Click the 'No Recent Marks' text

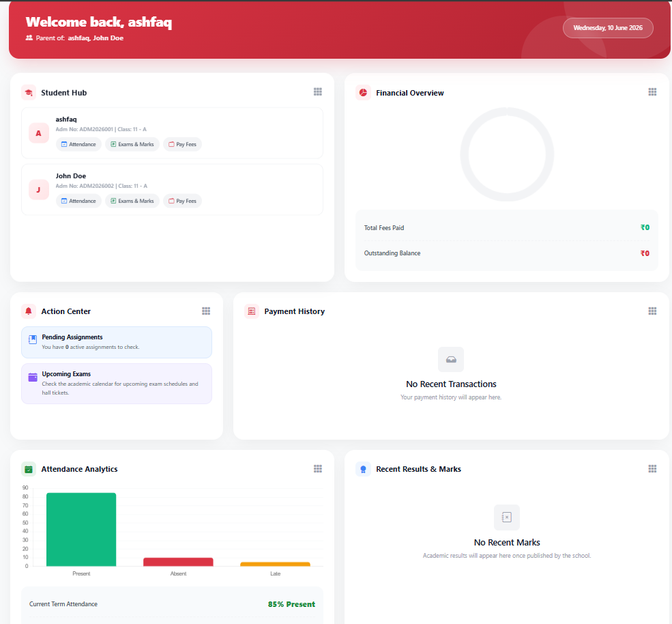click(x=507, y=543)
